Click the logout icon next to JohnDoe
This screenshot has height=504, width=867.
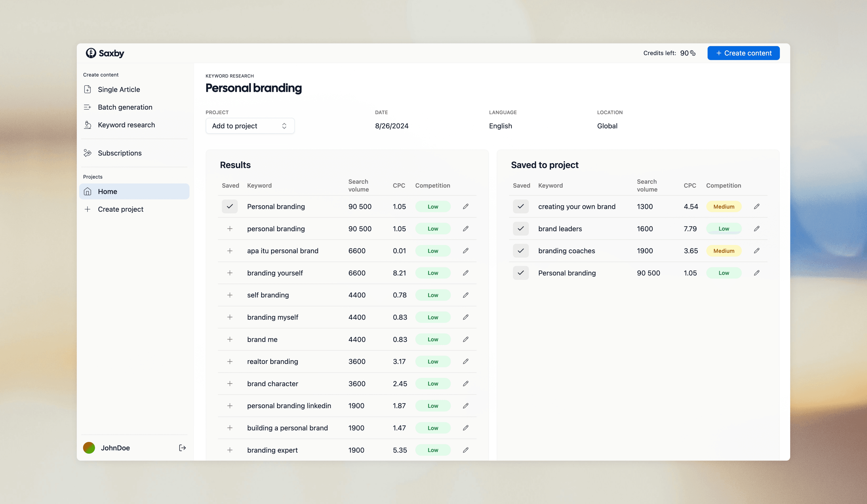(x=182, y=448)
